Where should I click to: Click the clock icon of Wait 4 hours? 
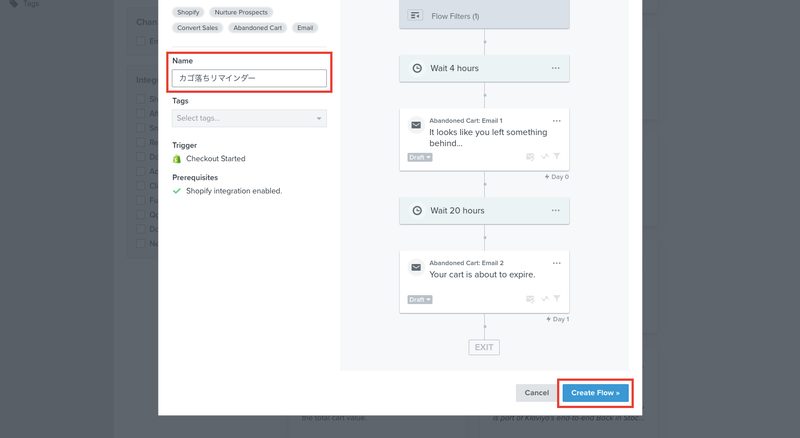tap(417, 68)
